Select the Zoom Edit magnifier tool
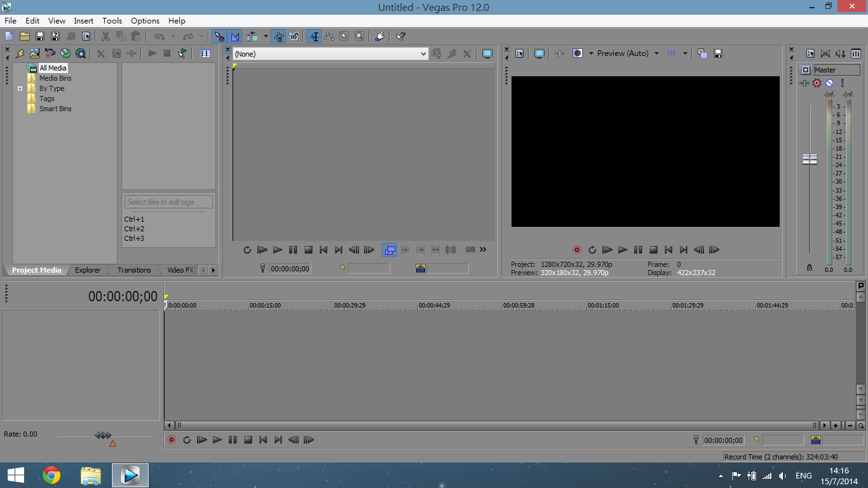Image resolution: width=868 pixels, height=488 pixels. [x=360, y=37]
